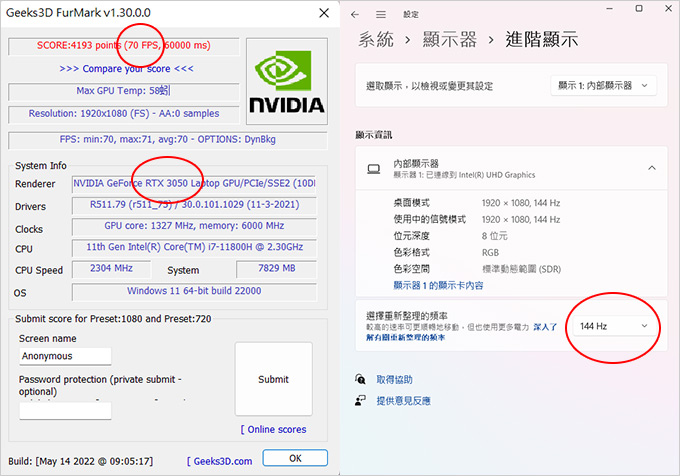The width and height of the screenshot is (680, 476).
Task: Navigate to 系統 breadcrumb
Action: 376,39
